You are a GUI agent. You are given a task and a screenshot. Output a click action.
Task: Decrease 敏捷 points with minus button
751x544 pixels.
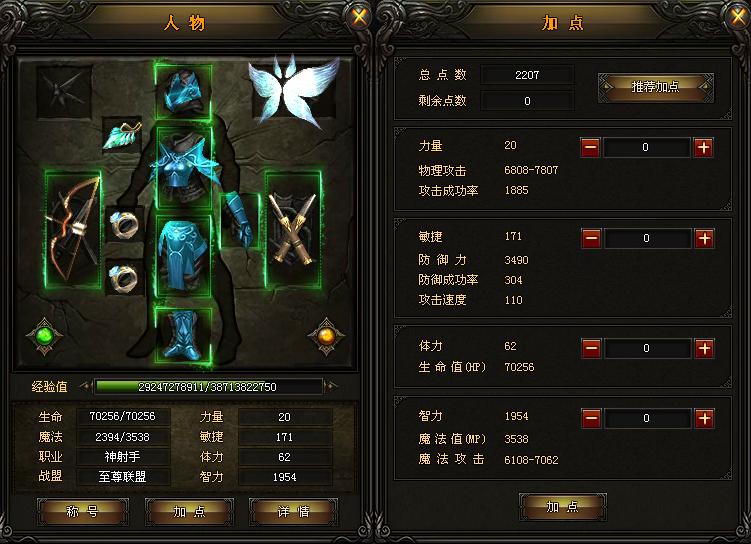591,238
